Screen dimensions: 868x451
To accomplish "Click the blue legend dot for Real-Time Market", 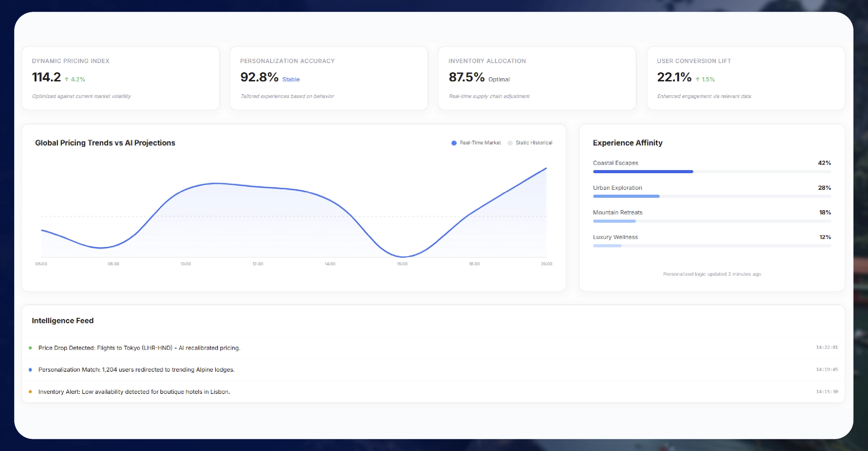I will [453, 143].
